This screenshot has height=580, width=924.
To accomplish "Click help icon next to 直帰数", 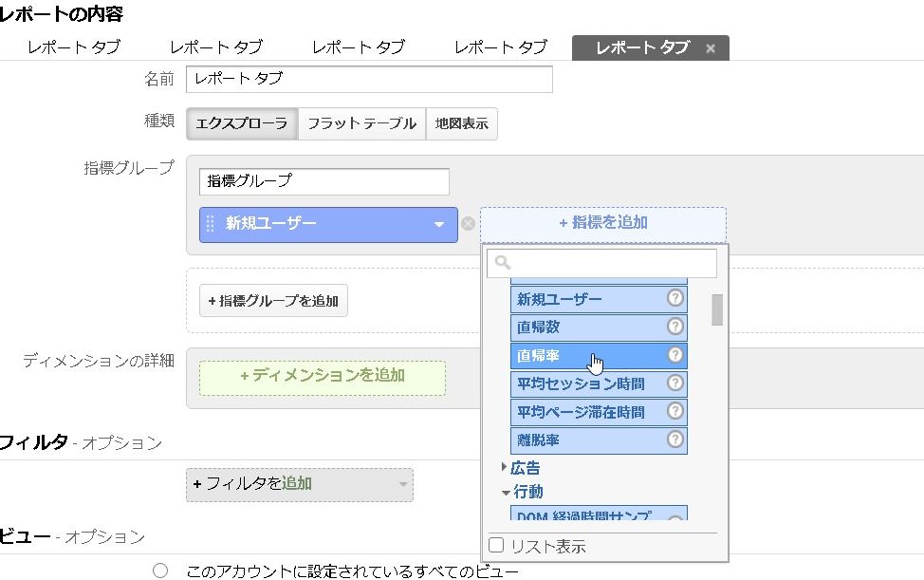I will coord(675,327).
